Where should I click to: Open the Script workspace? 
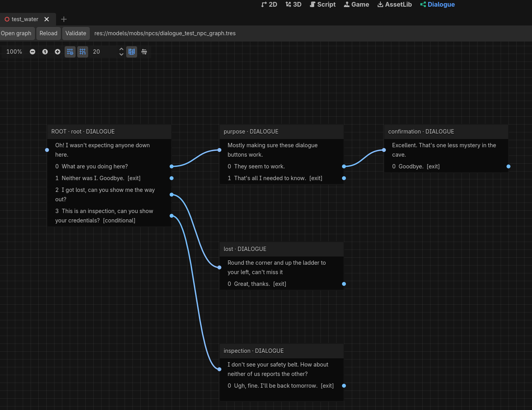[x=323, y=4]
